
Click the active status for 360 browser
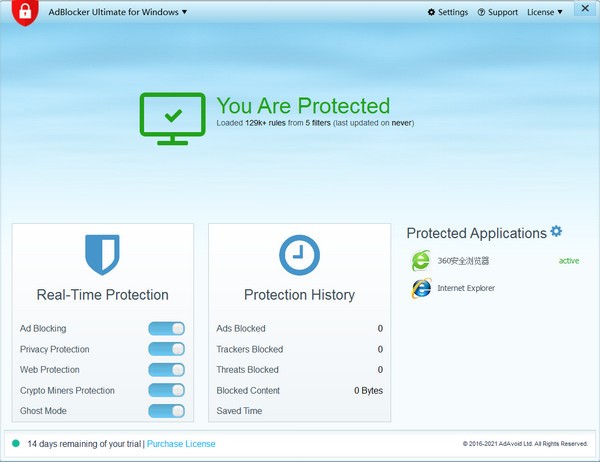[x=568, y=261]
